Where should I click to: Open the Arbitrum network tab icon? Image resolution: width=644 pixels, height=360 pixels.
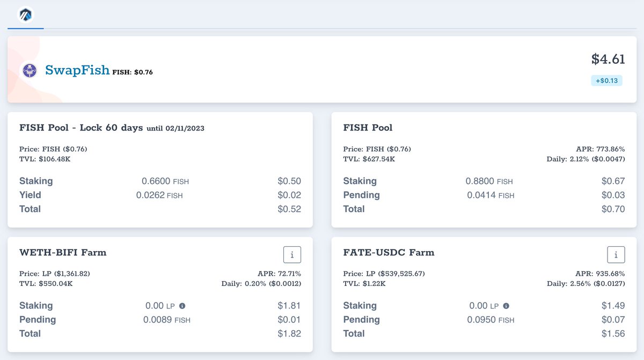[x=25, y=14]
